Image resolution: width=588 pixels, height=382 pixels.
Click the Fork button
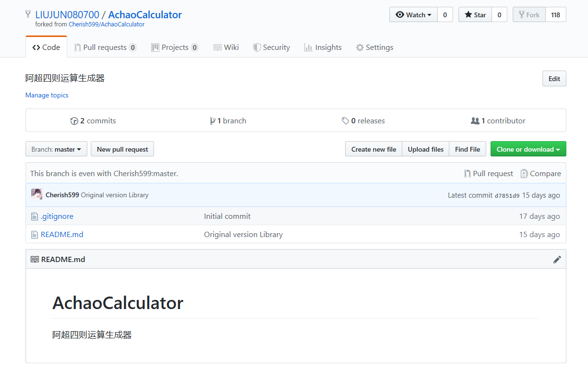[x=529, y=15]
